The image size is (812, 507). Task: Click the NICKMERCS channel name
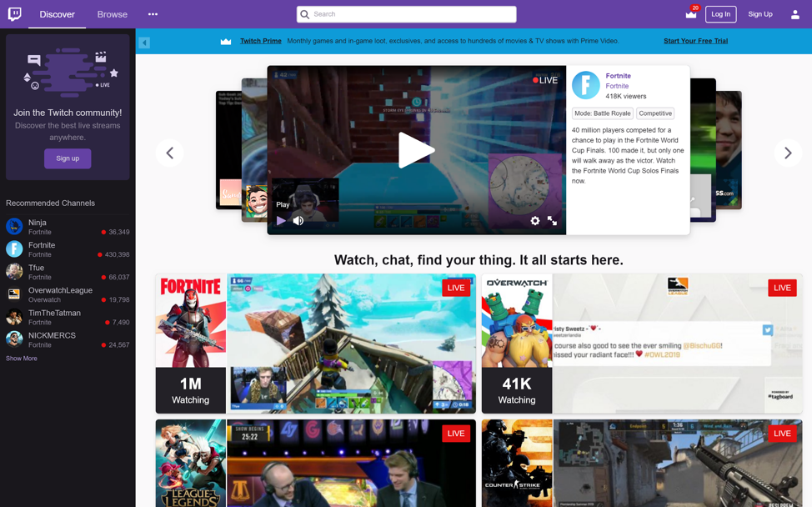click(52, 335)
